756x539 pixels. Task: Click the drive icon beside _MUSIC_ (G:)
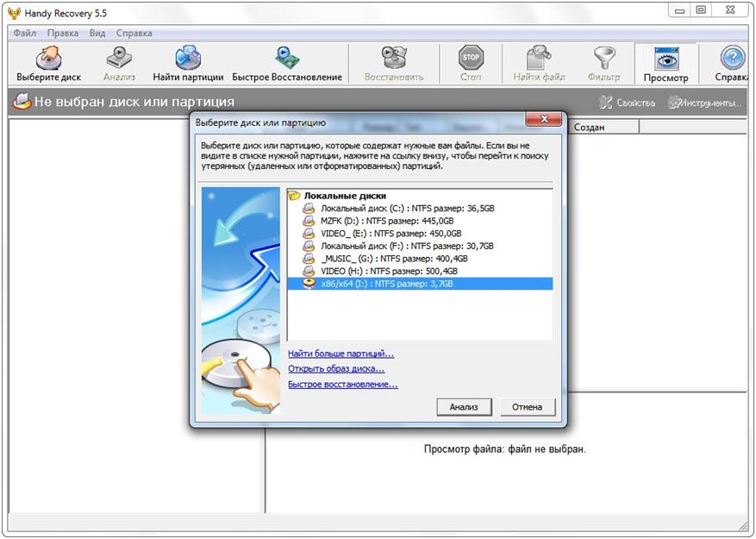pos(309,259)
